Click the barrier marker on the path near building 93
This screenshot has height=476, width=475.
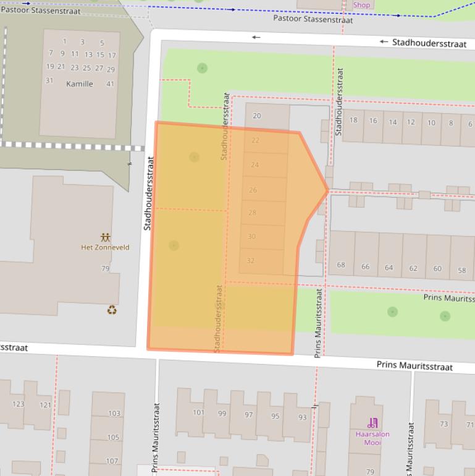click(315, 407)
